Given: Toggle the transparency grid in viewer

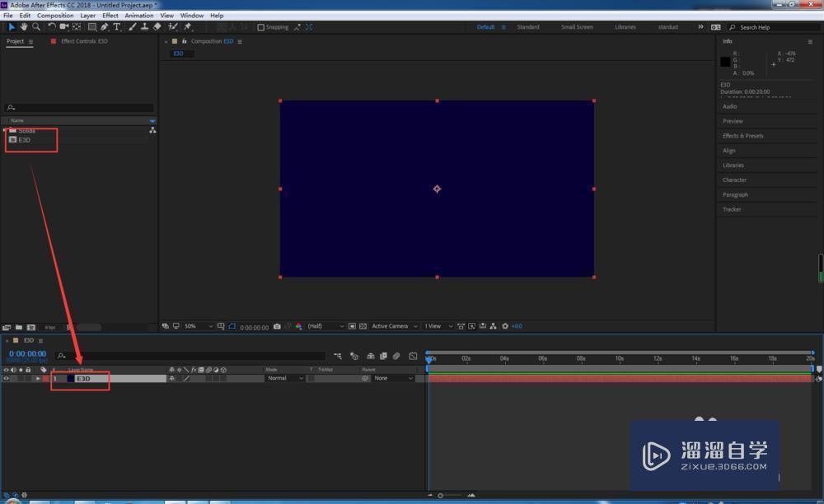Looking at the screenshot, I should click(363, 326).
